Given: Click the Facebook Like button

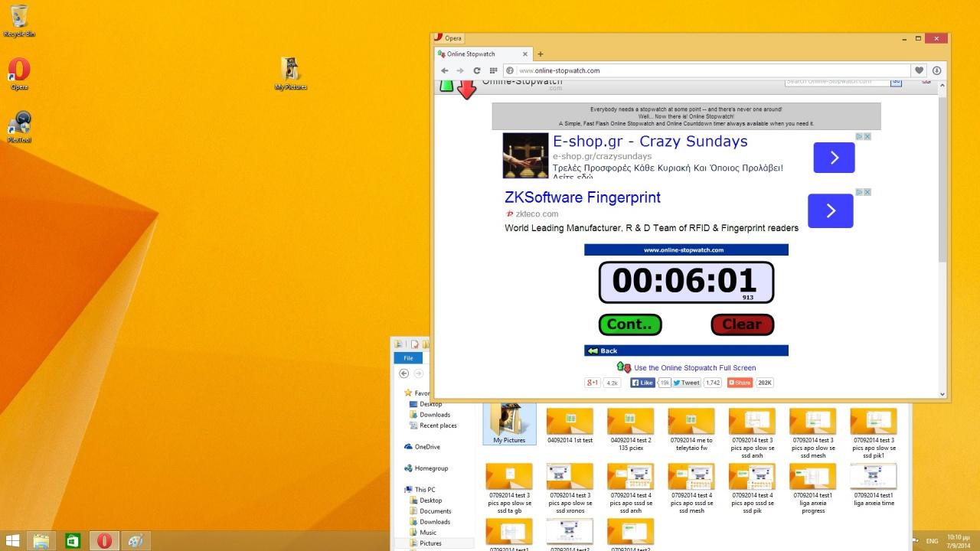Looking at the screenshot, I should [642, 383].
